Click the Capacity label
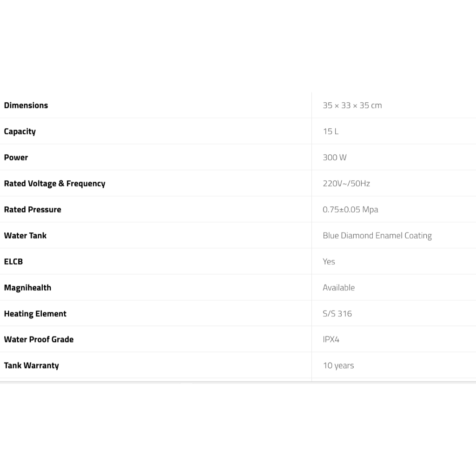476x476 pixels. click(x=20, y=132)
